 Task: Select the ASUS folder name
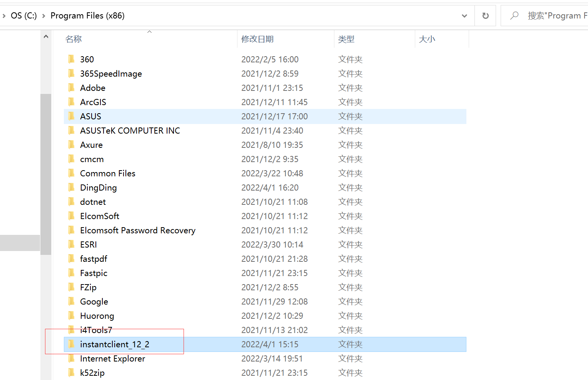click(91, 116)
